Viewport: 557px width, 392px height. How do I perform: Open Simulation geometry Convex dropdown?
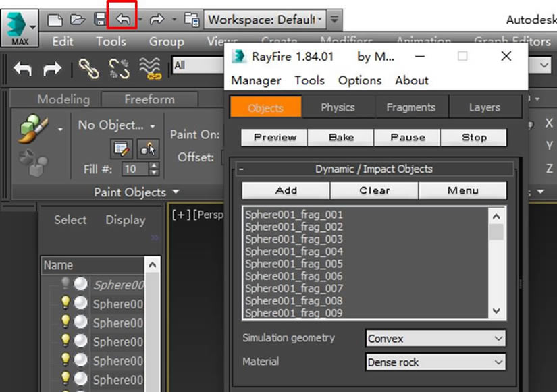[435, 339]
